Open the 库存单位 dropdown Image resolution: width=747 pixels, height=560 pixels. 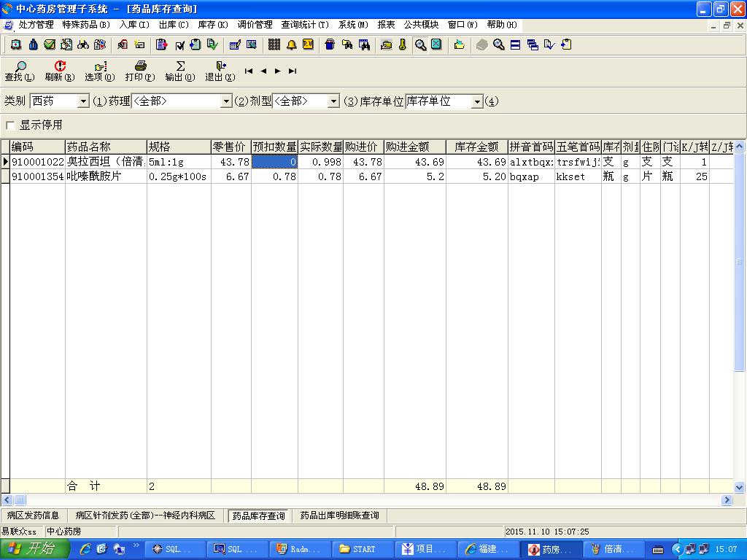[477, 101]
